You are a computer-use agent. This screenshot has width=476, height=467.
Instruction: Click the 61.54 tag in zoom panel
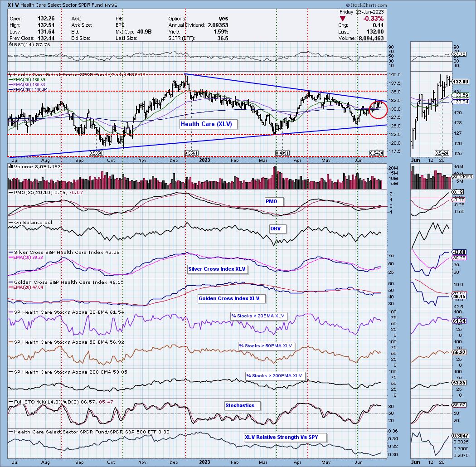459,321
